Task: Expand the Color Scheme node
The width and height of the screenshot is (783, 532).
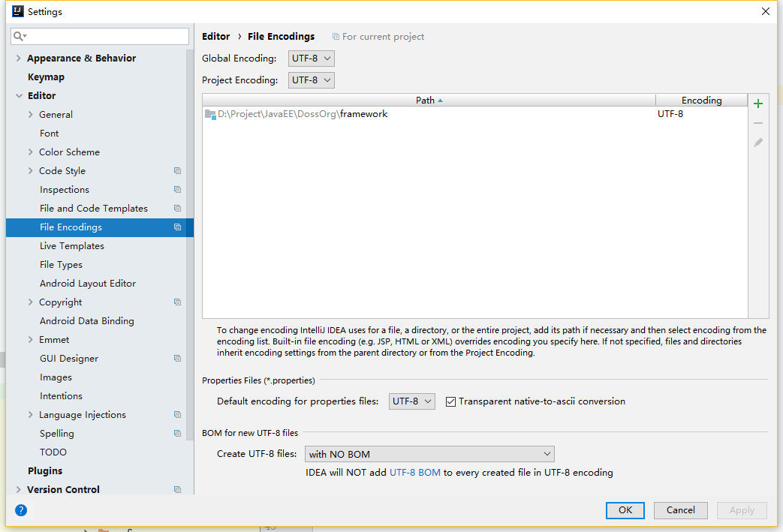Action: click(31, 152)
